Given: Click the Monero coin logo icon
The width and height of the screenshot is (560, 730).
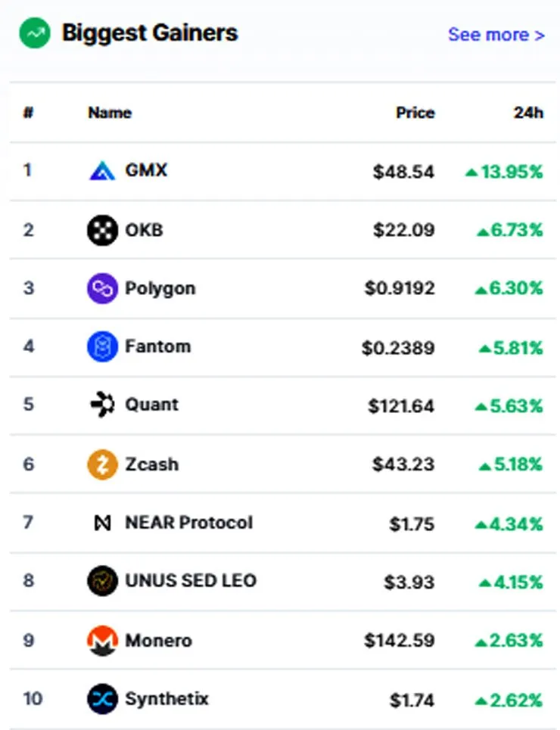Looking at the screenshot, I should 102,641.
